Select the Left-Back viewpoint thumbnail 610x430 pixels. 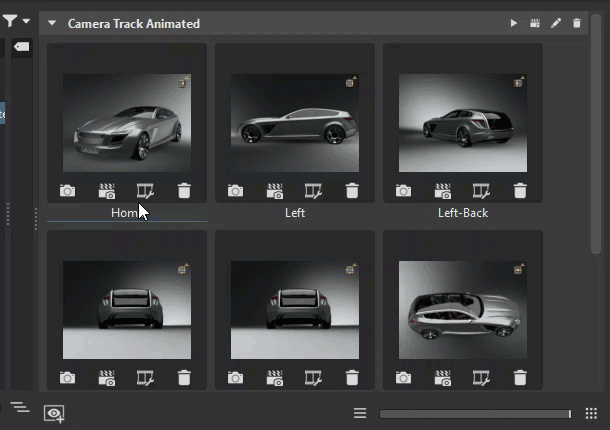coord(463,123)
